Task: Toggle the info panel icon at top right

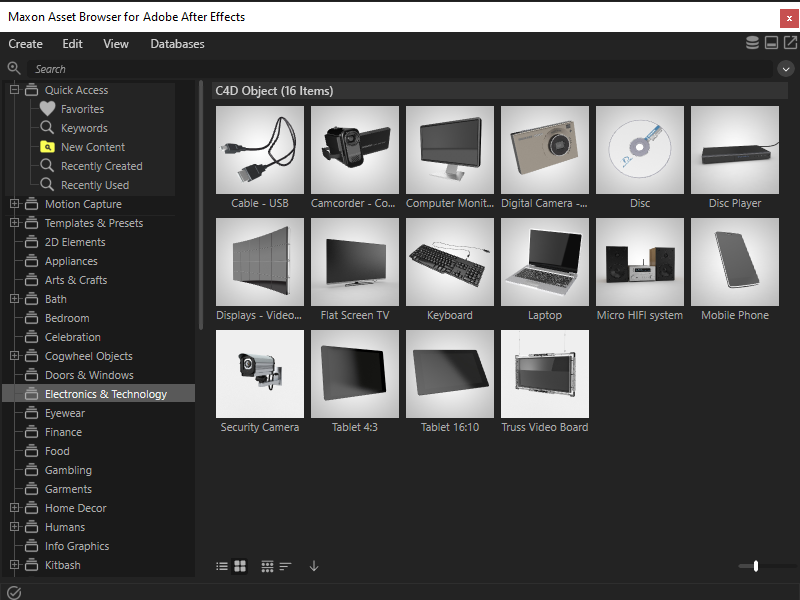Action: [771, 42]
